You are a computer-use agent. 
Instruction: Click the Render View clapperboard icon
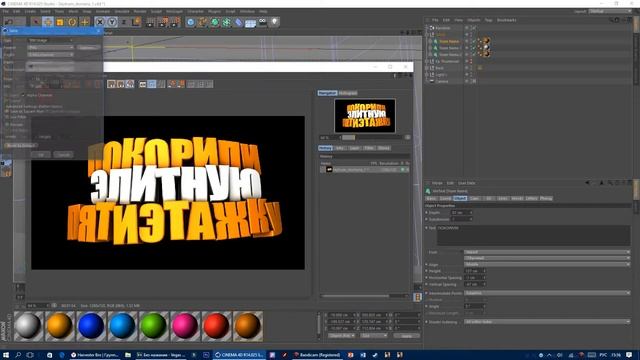pyautogui.click(x=151, y=22)
